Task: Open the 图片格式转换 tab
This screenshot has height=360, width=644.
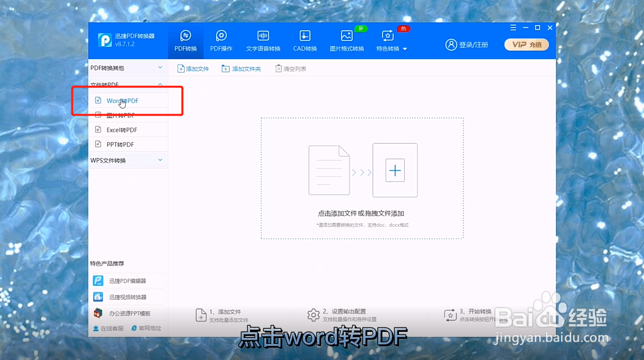Action: (x=347, y=41)
